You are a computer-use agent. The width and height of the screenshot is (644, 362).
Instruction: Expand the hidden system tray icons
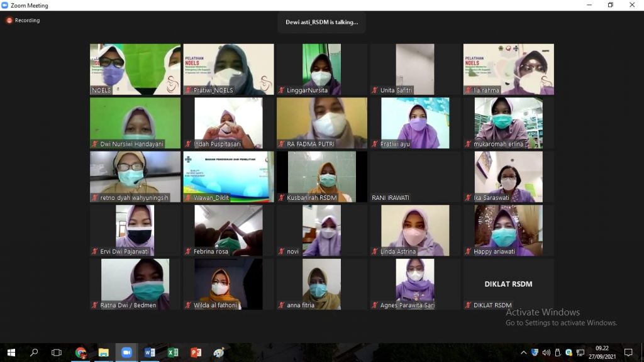(x=524, y=353)
